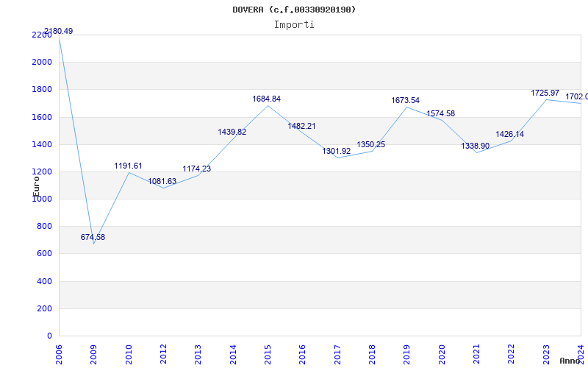Select the 1673.54 data label

click(x=406, y=100)
